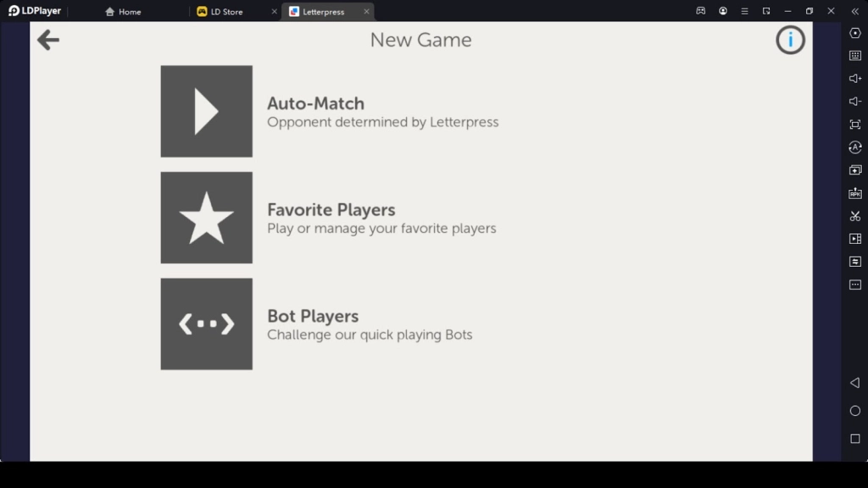
Task: Close the LDPlayer window
Action: click(x=831, y=11)
